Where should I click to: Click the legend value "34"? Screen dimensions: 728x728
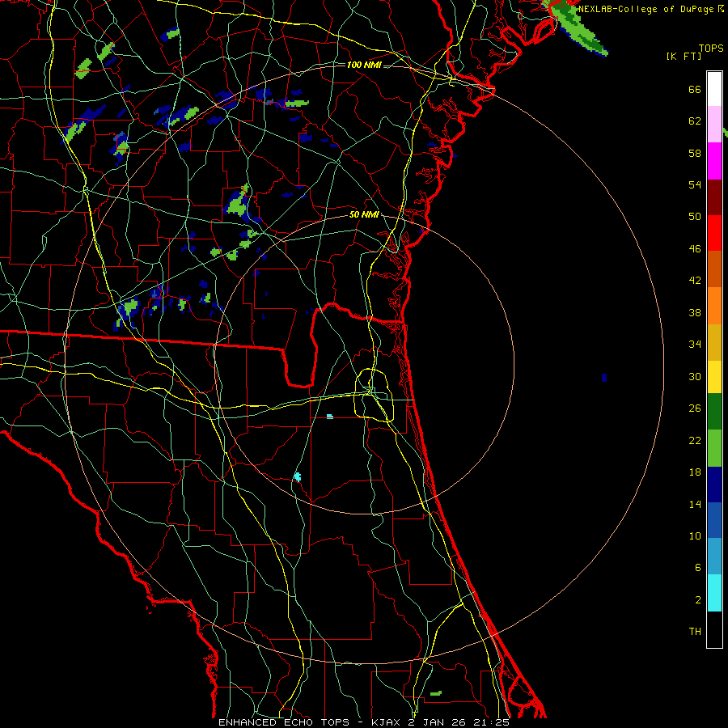click(x=695, y=345)
